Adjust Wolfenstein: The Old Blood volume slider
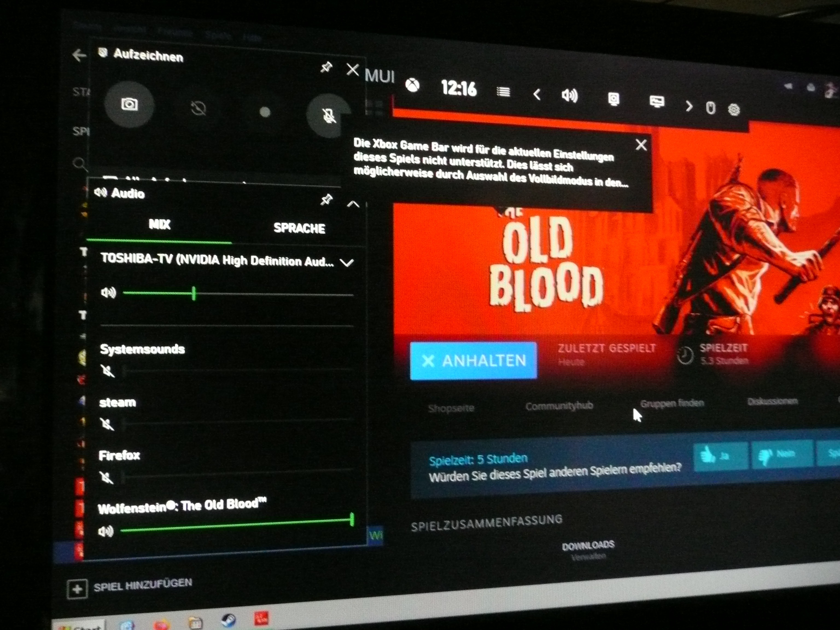The image size is (840, 630). 237,524
